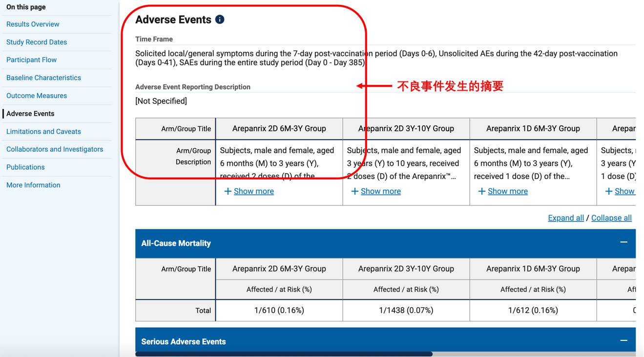Go to Limitations and Caveats
The width and height of the screenshot is (644, 357).
pos(43,132)
